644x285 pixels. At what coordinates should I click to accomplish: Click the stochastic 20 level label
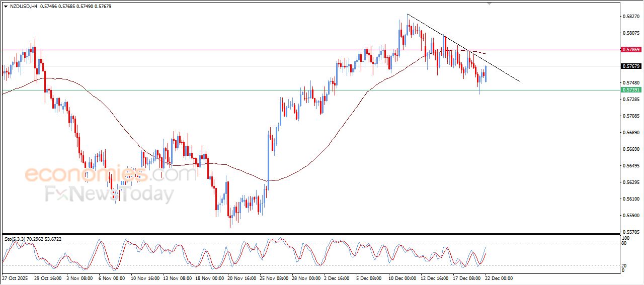[x=625, y=265]
